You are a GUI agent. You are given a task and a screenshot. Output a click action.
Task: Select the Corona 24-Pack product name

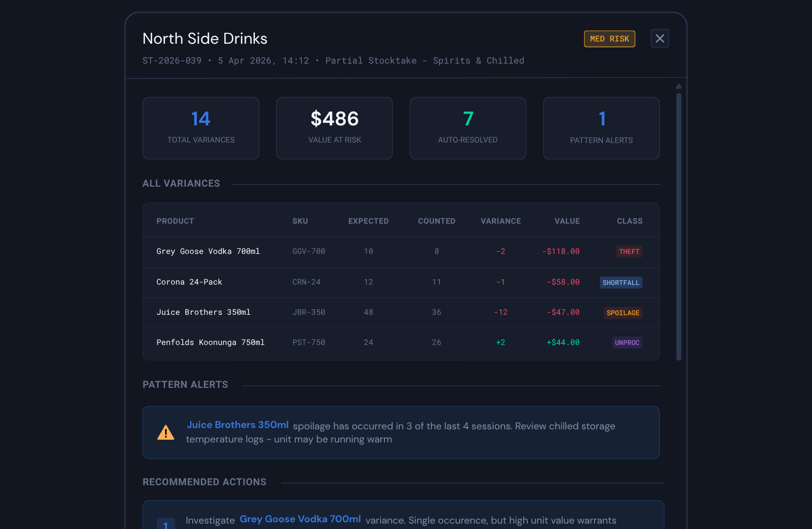coord(189,282)
